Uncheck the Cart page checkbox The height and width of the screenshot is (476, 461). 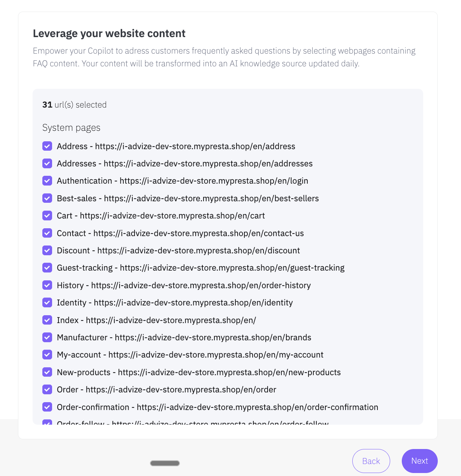click(x=47, y=216)
